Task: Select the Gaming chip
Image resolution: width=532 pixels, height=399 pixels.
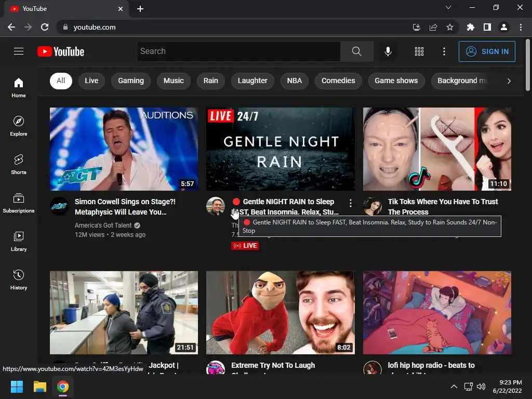Action: (131, 81)
